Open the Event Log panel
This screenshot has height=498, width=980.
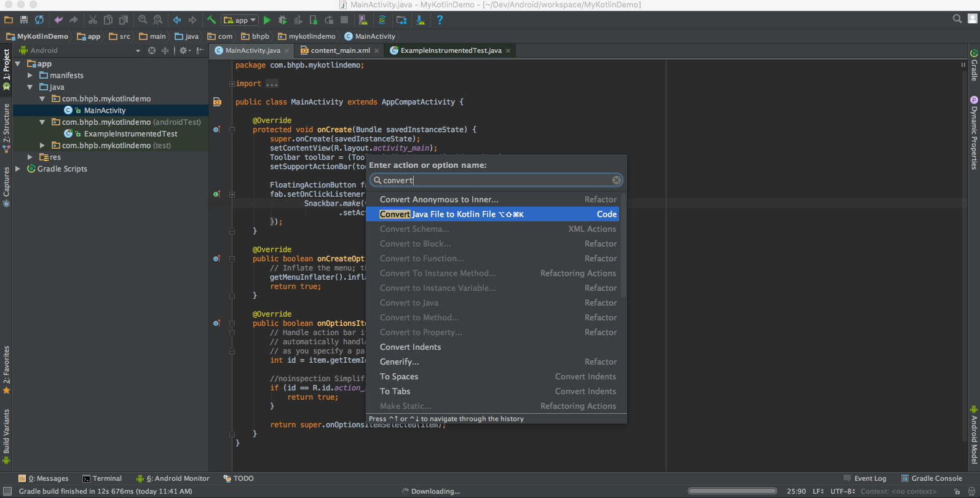[x=864, y=478]
